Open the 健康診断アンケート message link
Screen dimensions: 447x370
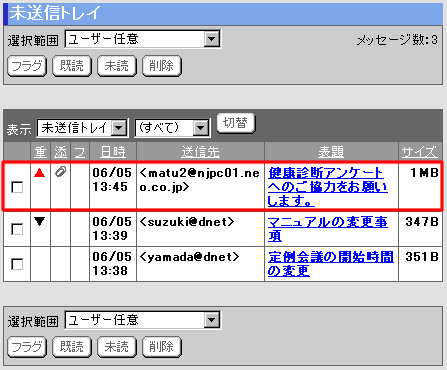[x=328, y=187]
